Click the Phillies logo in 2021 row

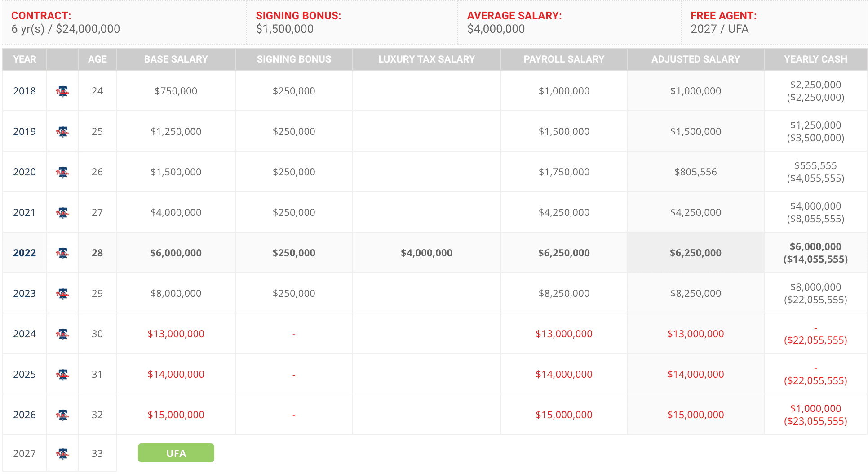(62, 213)
